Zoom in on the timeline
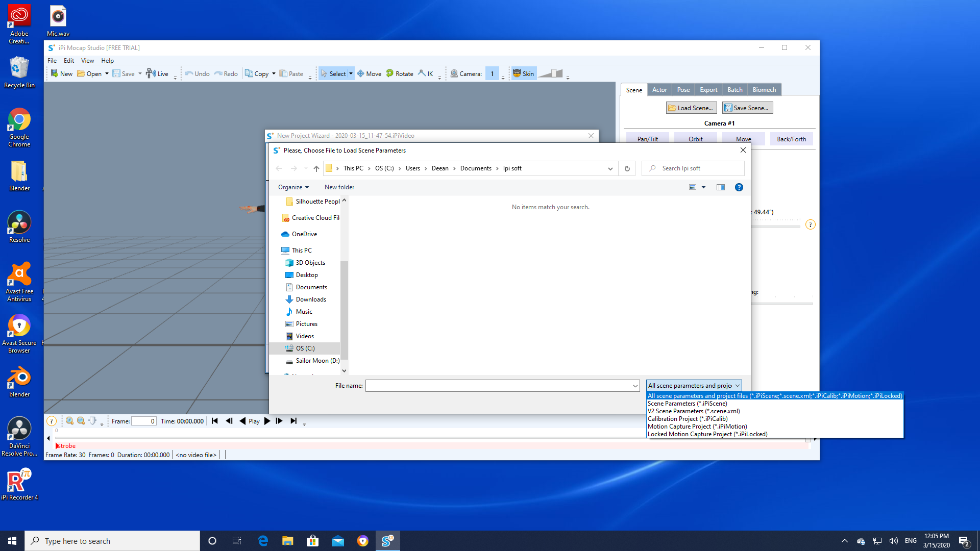Image resolution: width=980 pixels, height=551 pixels. 69,421
